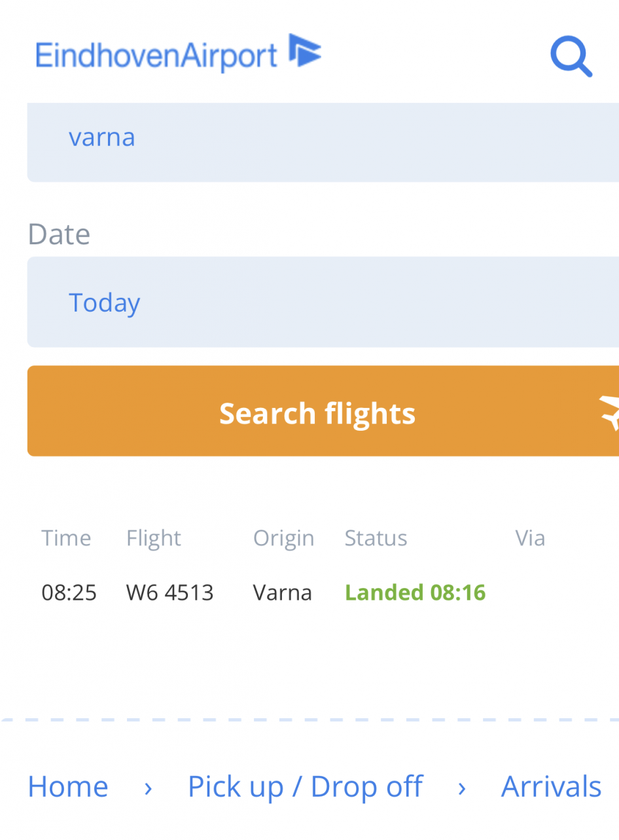This screenshot has height=840, width=619.
Task: Open flight W6 4513 details
Action: click(x=169, y=593)
